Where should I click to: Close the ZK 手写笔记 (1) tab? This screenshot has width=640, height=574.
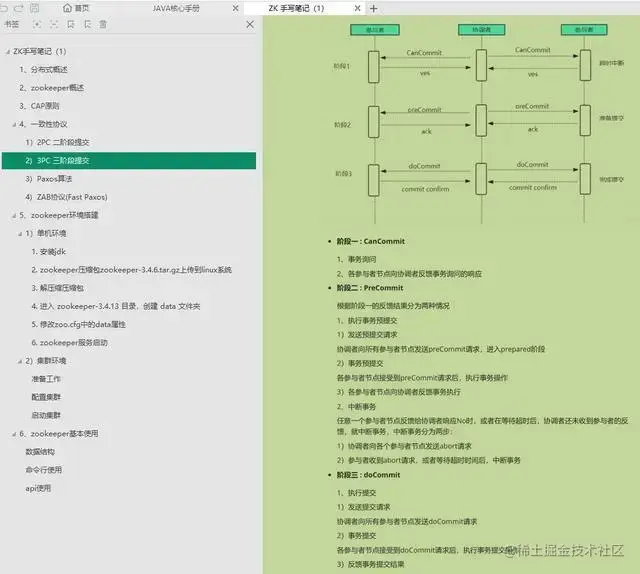pos(358,8)
